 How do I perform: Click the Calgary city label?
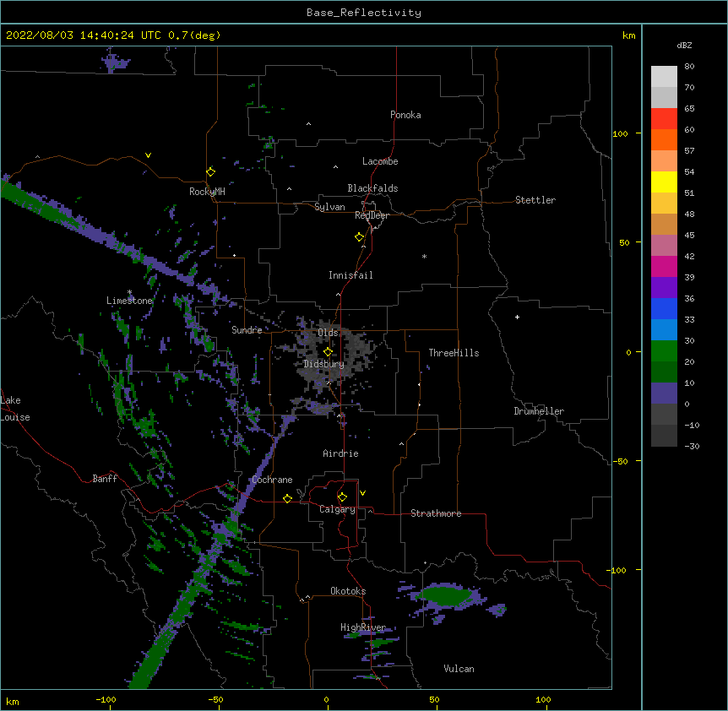pyautogui.click(x=337, y=509)
